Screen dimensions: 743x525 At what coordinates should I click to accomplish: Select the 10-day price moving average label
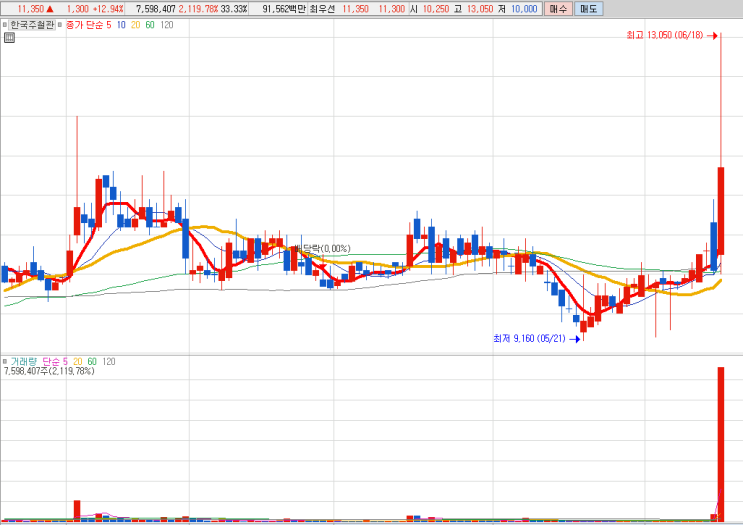point(121,25)
